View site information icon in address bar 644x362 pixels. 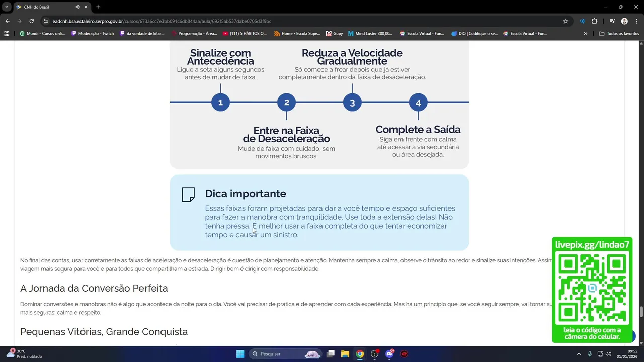(46, 21)
